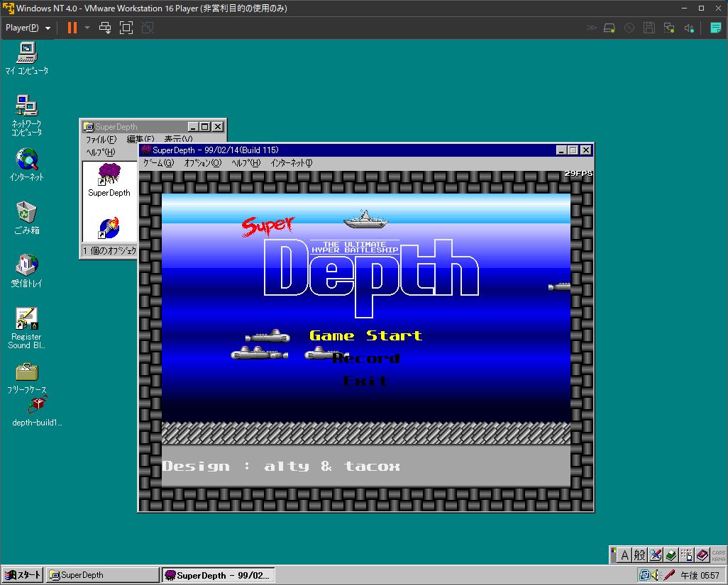Select Game Start on title screen
This screenshot has width=728, height=585.
(366, 335)
